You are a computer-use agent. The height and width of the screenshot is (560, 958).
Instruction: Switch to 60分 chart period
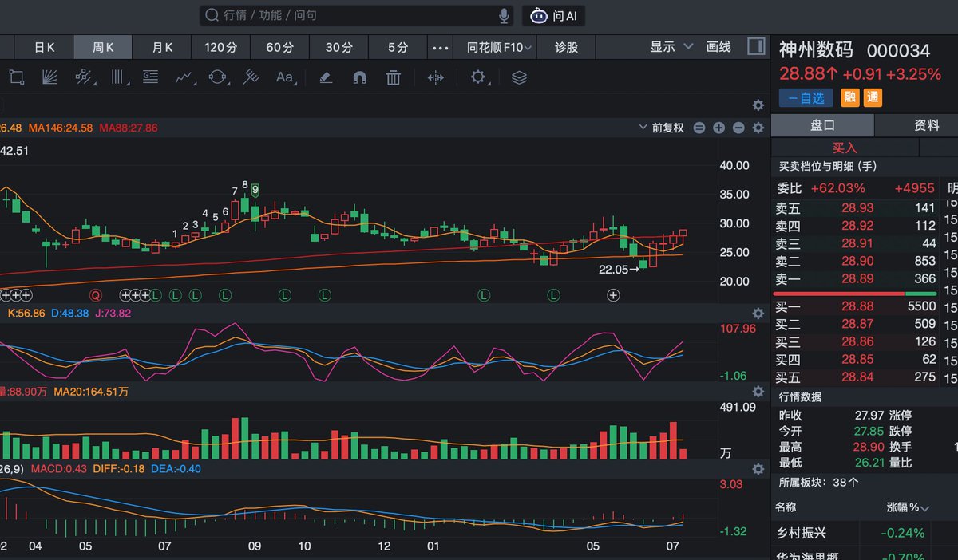tap(280, 47)
